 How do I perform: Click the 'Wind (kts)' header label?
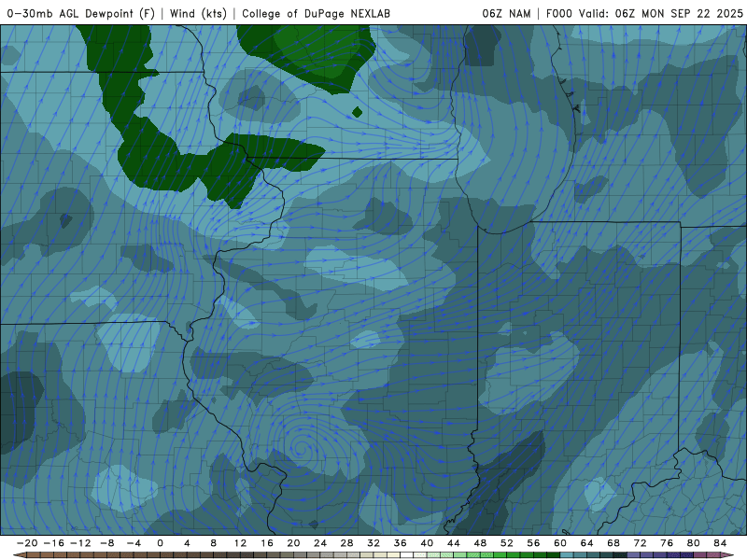pos(198,13)
